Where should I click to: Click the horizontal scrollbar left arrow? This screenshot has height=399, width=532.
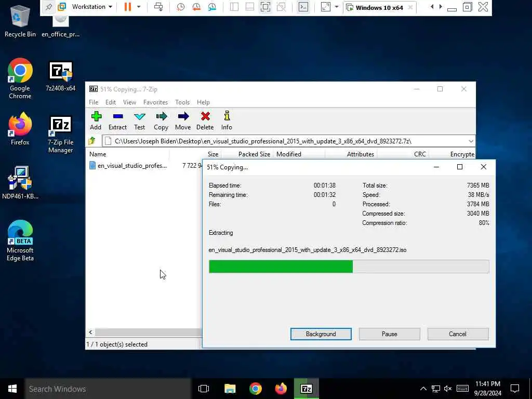point(90,332)
